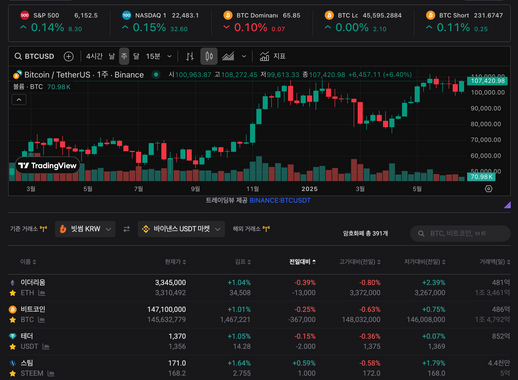Viewport: 518px width, 380px height.
Task: Open the BINANCE:BTCUSDT link
Action: (280, 200)
